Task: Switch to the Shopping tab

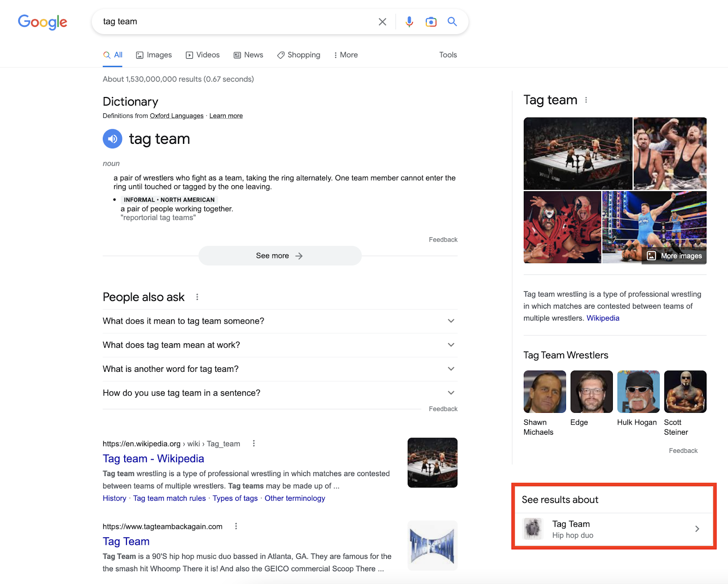Action: (298, 55)
